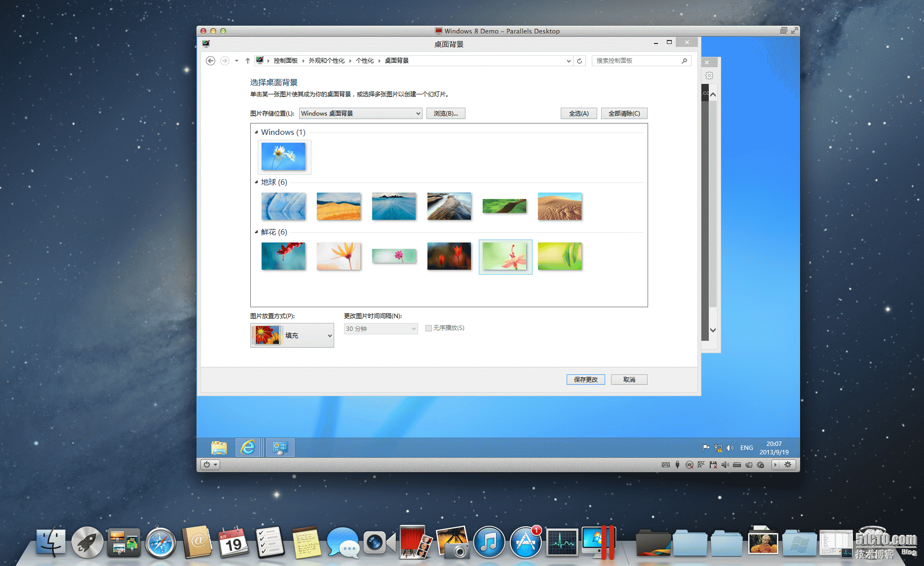Viewport: 924px width, 566px height.
Task: Click the Parallels floppy disk icon
Action: pos(713,465)
